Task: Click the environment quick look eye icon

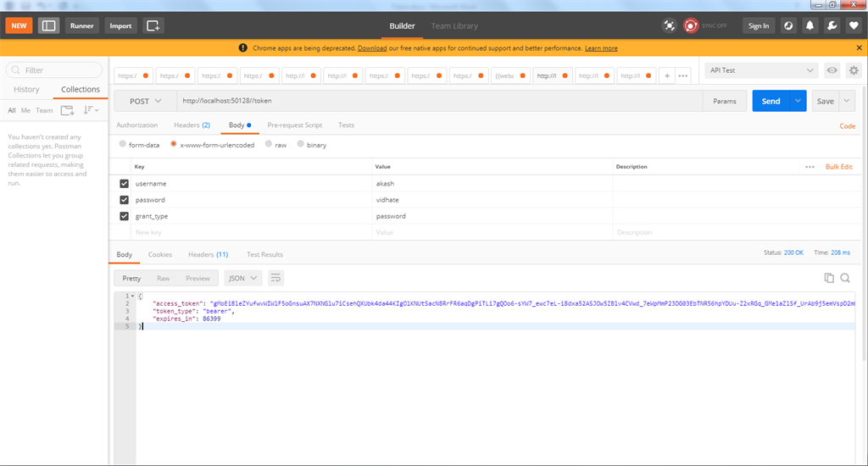Action: 832,70
